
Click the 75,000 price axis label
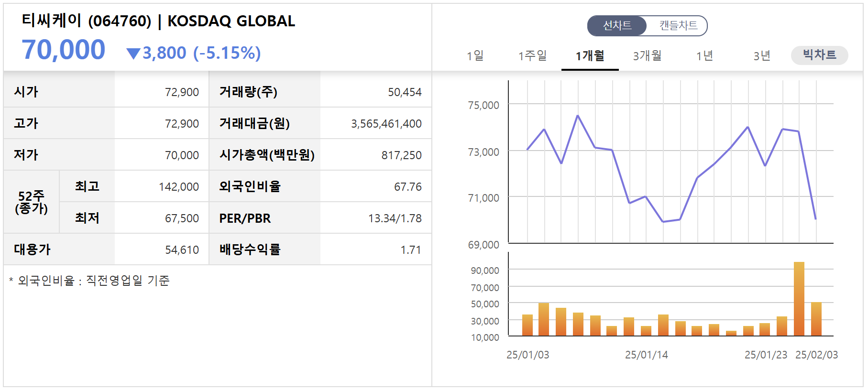click(x=483, y=105)
